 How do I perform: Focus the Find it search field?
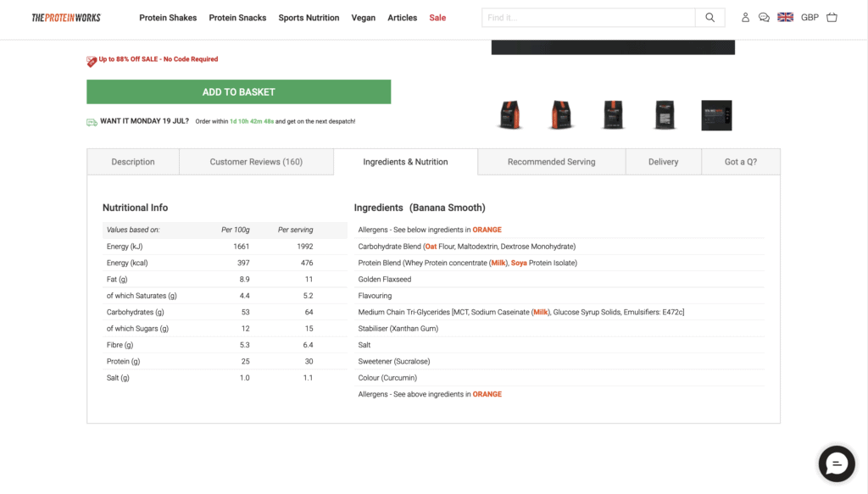[x=588, y=18]
